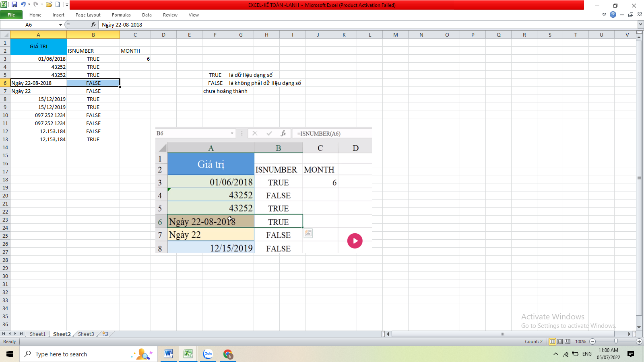Click the Open folder icon
The height and width of the screenshot is (362, 644).
point(49,5)
